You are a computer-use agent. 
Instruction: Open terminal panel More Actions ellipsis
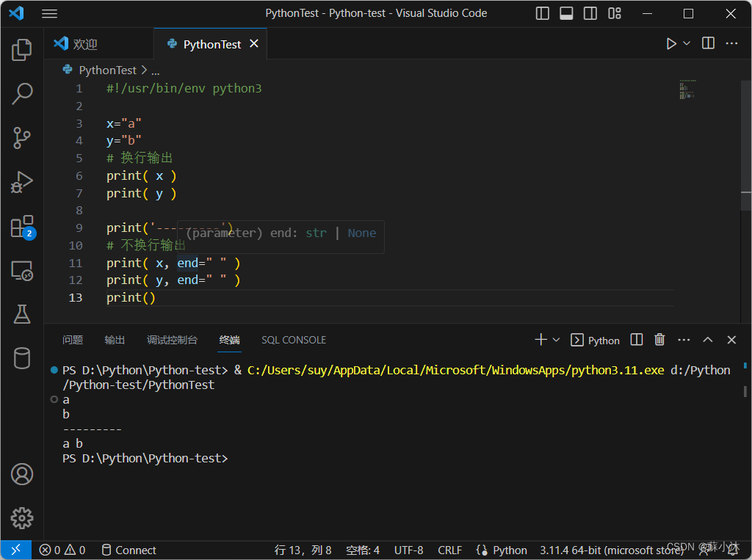(684, 340)
